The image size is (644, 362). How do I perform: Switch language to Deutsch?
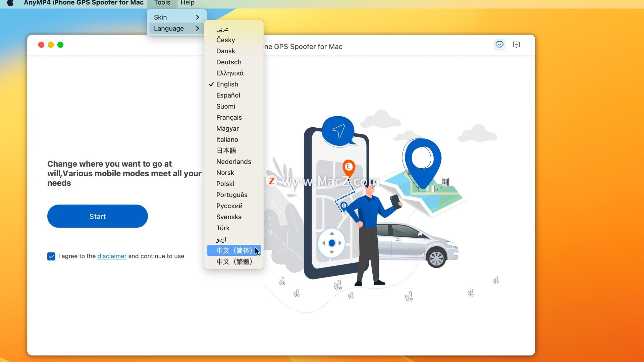tap(234, 62)
